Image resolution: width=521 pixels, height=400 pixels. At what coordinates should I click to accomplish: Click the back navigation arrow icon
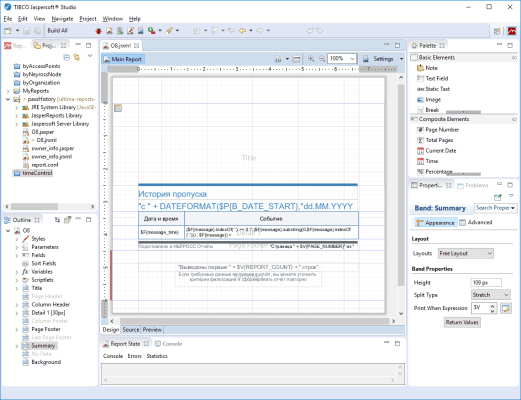[x=242, y=31]
